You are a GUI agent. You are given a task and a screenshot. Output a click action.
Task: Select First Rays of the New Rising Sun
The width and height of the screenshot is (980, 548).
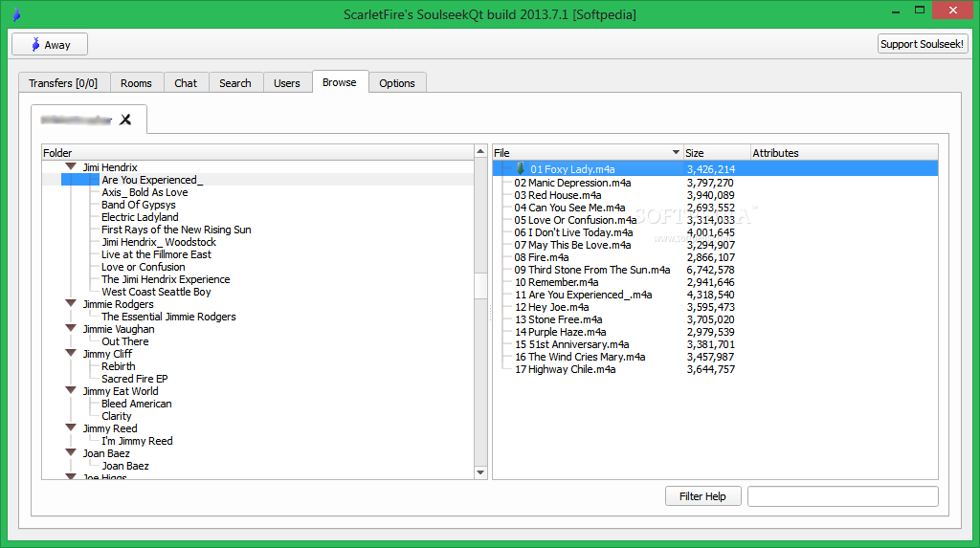[x=176, y=230]
